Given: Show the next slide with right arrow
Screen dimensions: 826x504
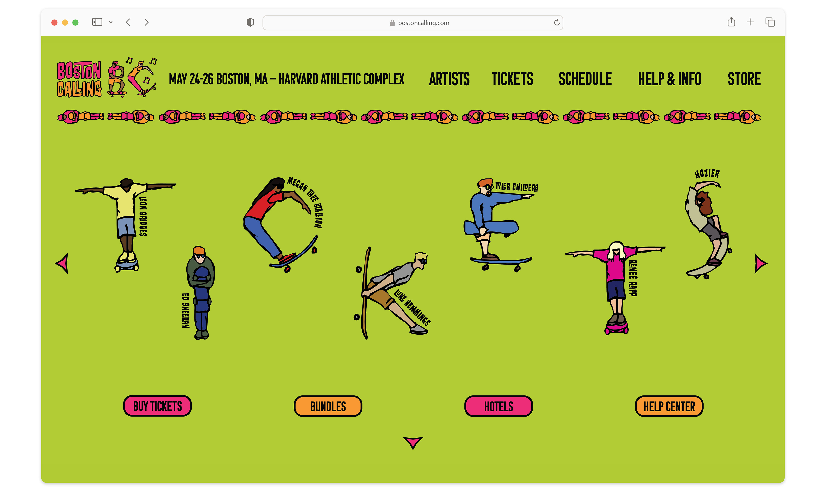Looking at the screenshot, I should (761, 263).
